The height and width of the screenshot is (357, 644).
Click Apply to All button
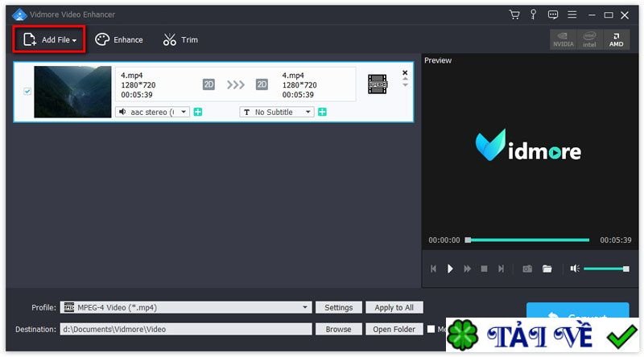click(394, 307)
